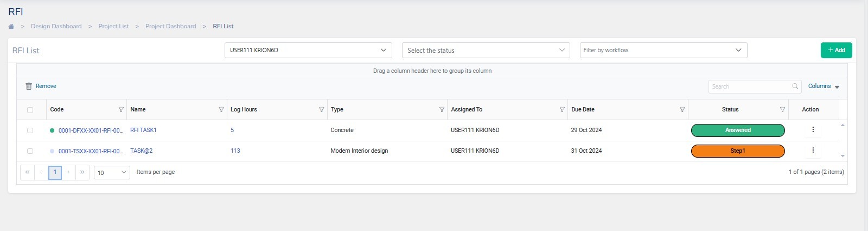
Task: Open the USER111 KRION6D user dropdown
Action: click(x=308, y=50)
